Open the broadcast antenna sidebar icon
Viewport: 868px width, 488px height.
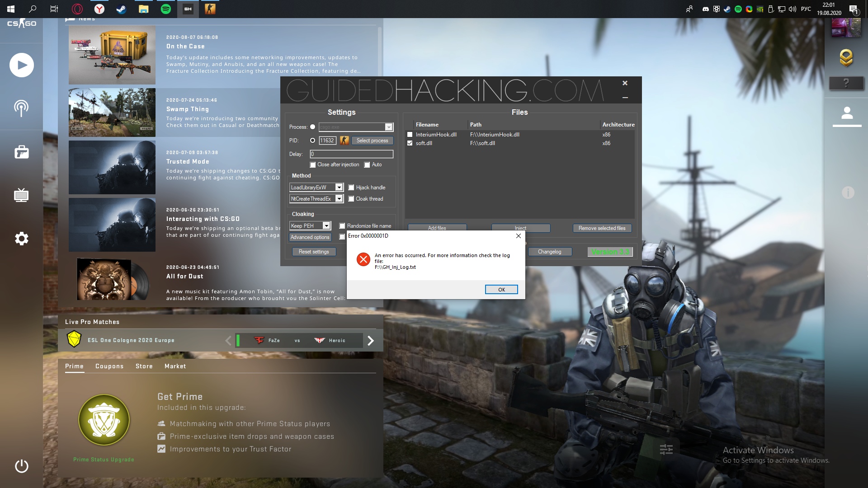(x=21, y=108)
